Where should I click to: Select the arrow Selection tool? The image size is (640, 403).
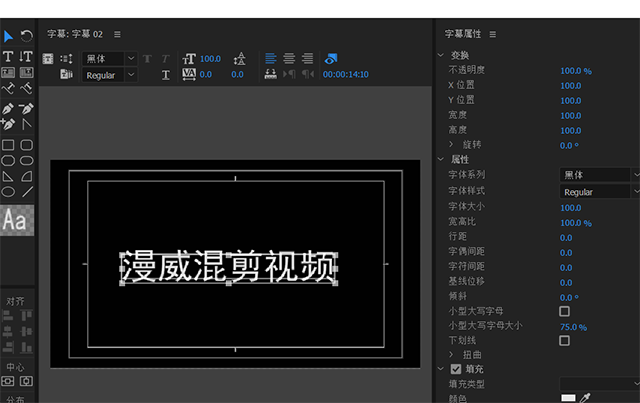(x=9, y=37)
